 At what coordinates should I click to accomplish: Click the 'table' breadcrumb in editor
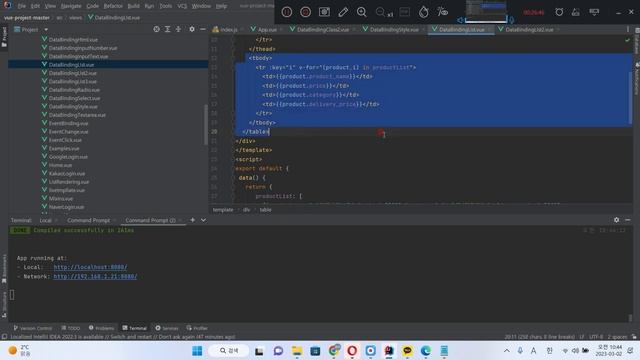[265, 210]
